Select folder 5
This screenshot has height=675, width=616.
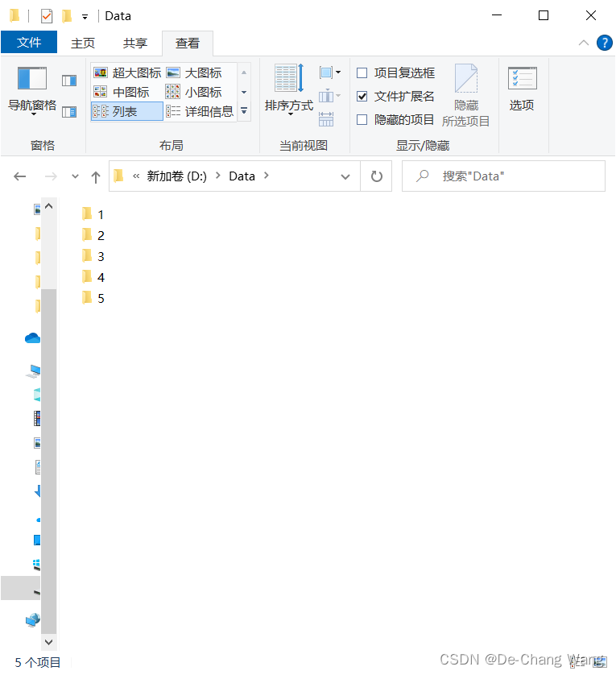(94, 298)
